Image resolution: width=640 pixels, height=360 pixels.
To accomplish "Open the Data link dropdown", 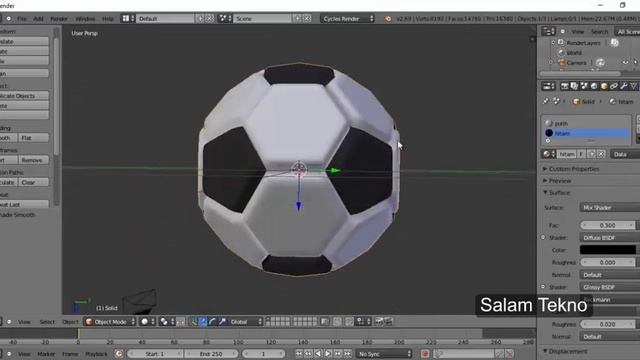I will [x=625, y=154].
